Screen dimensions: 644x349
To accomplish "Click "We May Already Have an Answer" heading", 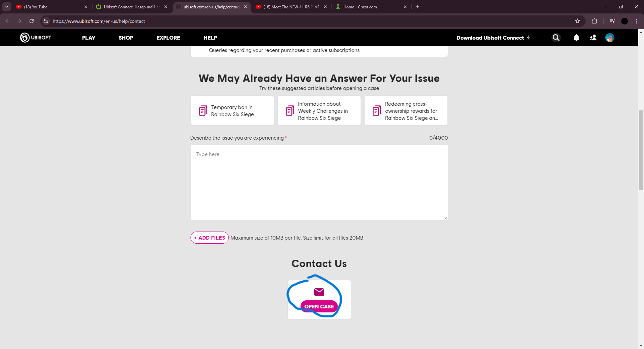I will (319, 78).
